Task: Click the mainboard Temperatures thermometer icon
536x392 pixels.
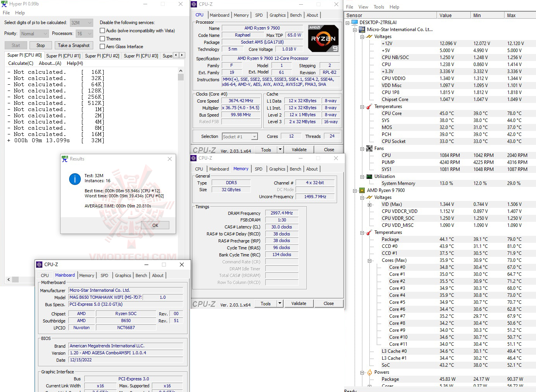Action: coord(369,106)
